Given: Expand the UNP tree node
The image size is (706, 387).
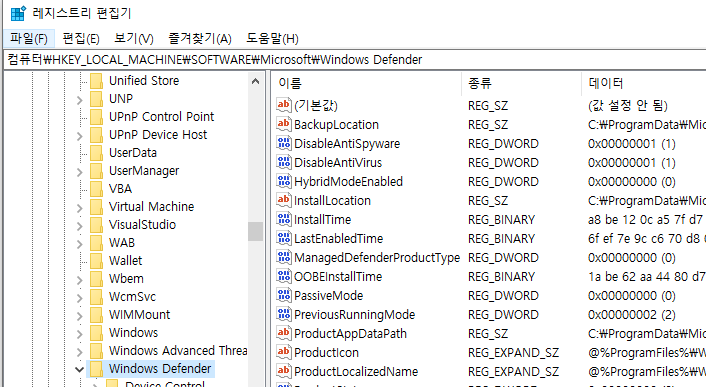Looking at the screenshot, I should coord(80,100).
